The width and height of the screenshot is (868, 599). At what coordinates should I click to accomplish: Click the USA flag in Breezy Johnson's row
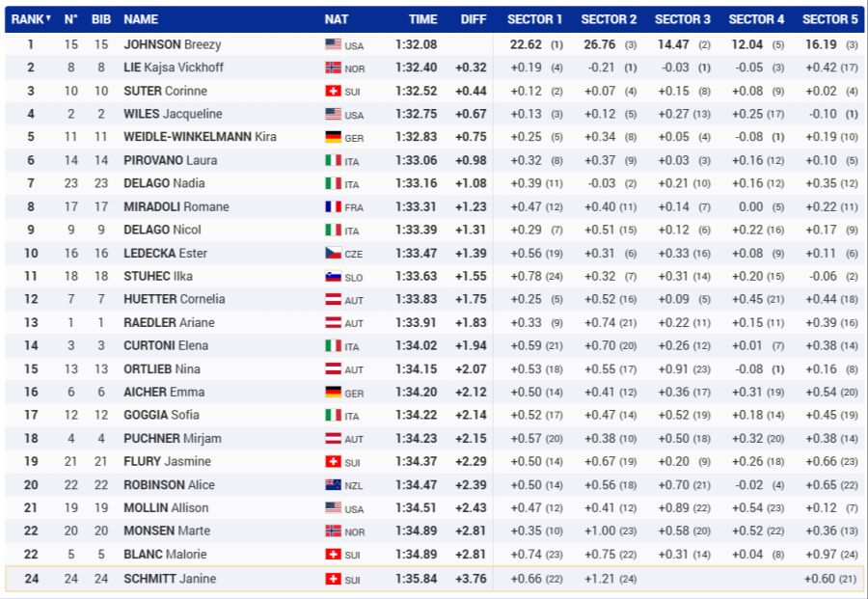click(x=334, y=44)
